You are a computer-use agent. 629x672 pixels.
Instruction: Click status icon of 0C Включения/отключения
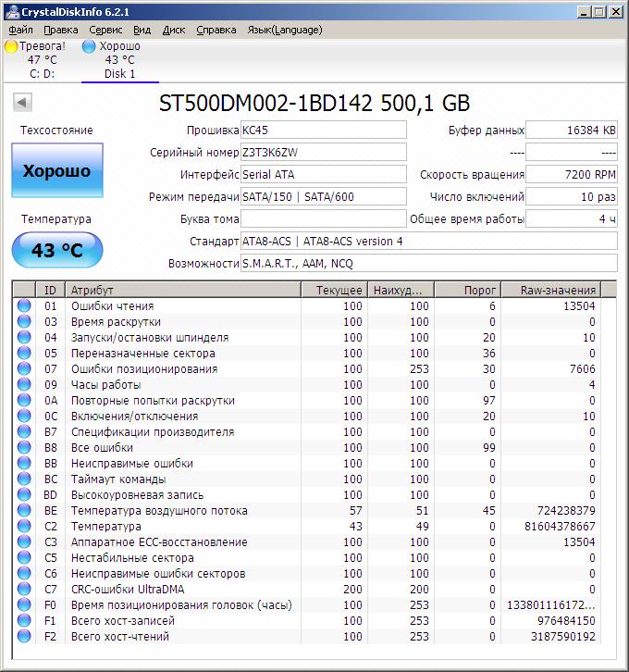[x=24, y=416]
